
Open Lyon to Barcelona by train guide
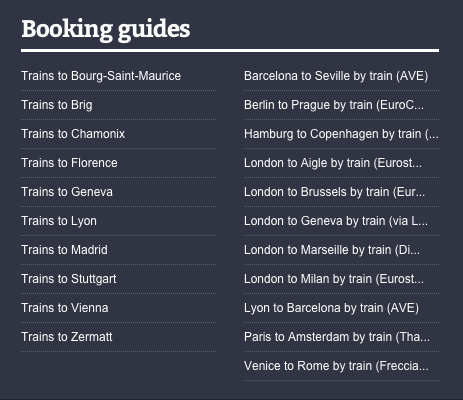[x=331, y=308]
